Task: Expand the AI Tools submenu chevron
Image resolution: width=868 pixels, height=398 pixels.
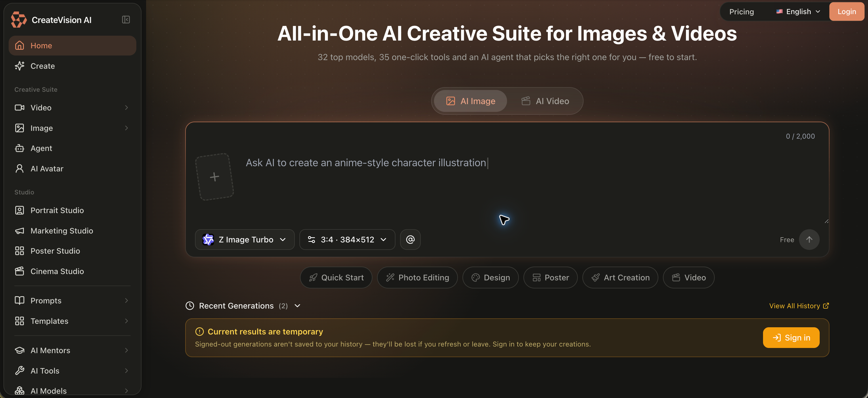Action: tap(126, 370)
